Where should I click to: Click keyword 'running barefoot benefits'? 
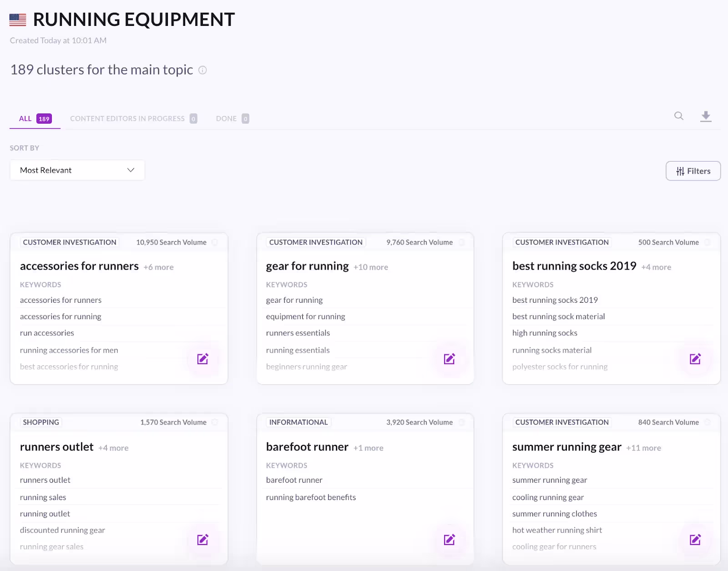[x=311, y=497]
